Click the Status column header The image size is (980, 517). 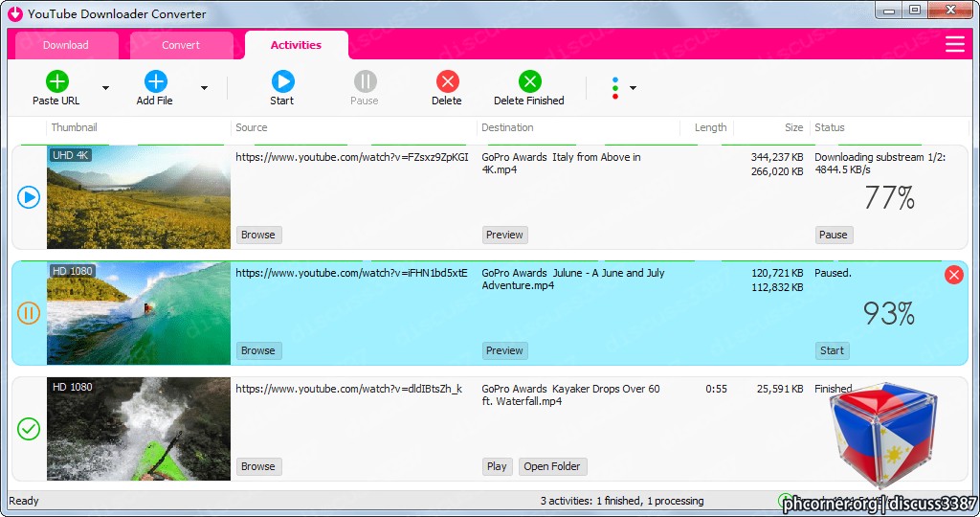(x=830, y=127)
